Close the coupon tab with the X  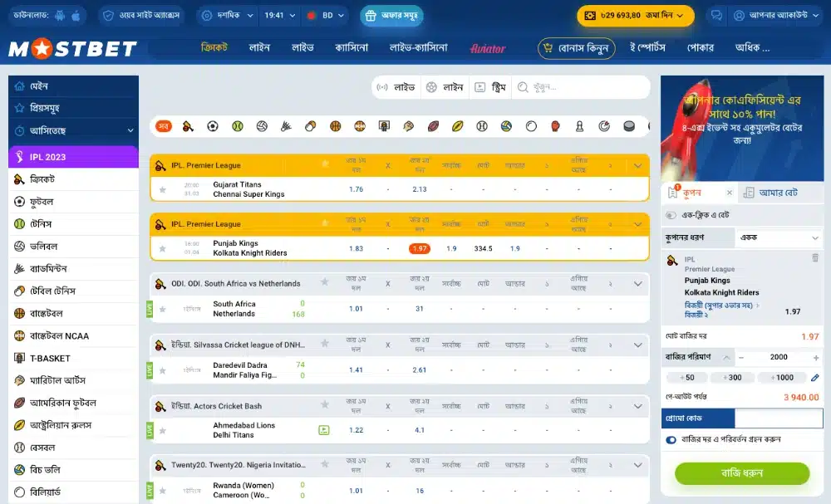[x=730, y=193]
